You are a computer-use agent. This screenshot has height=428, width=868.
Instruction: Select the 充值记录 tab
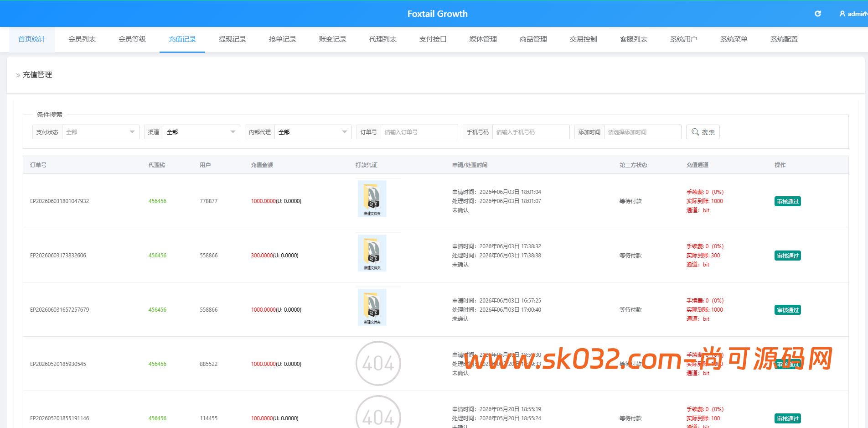182,39
